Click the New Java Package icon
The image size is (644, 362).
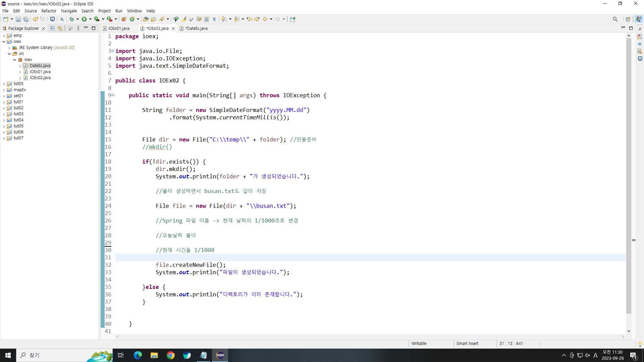tap(124, 19)
